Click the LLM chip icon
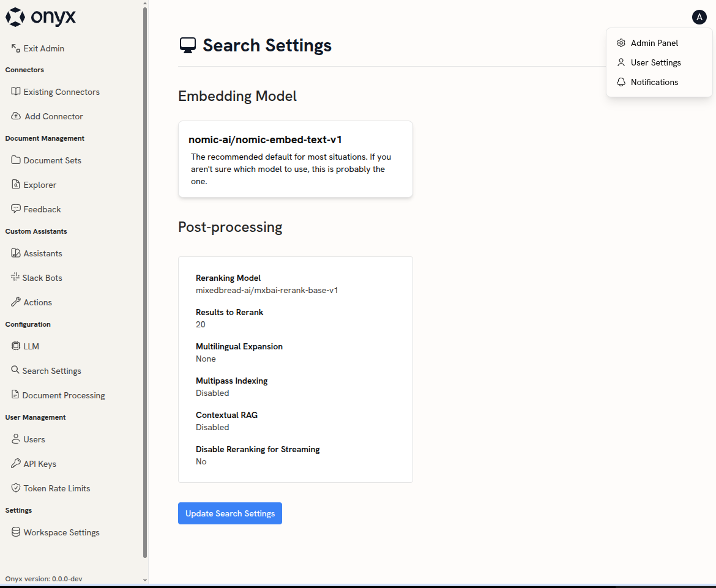 15,346
